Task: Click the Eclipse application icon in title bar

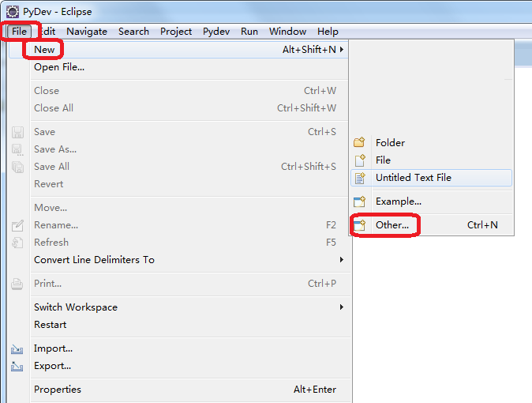Action: (13, 12)
